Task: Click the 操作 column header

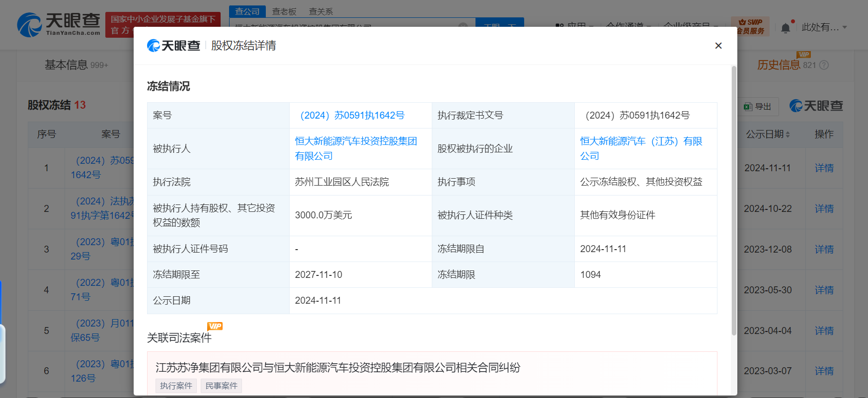Action: 824,134
